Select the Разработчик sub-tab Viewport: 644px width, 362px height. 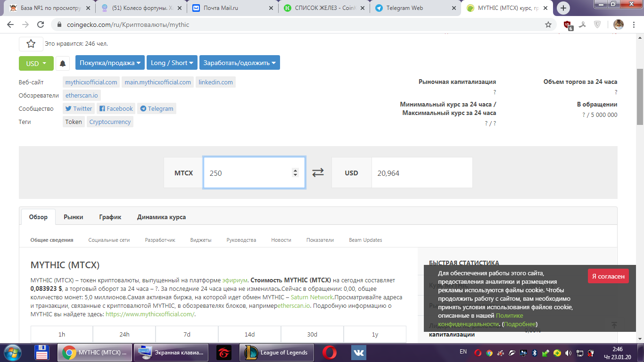tap(160, 240)
